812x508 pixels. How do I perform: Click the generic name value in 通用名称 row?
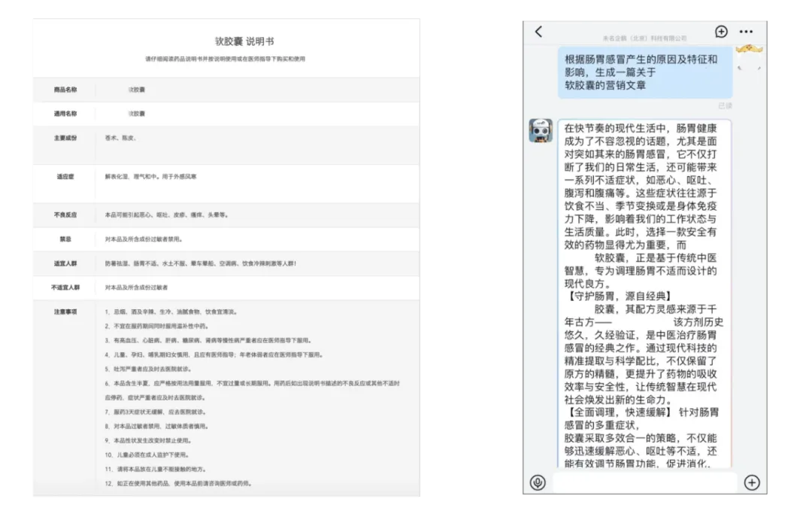click(137, 114)
